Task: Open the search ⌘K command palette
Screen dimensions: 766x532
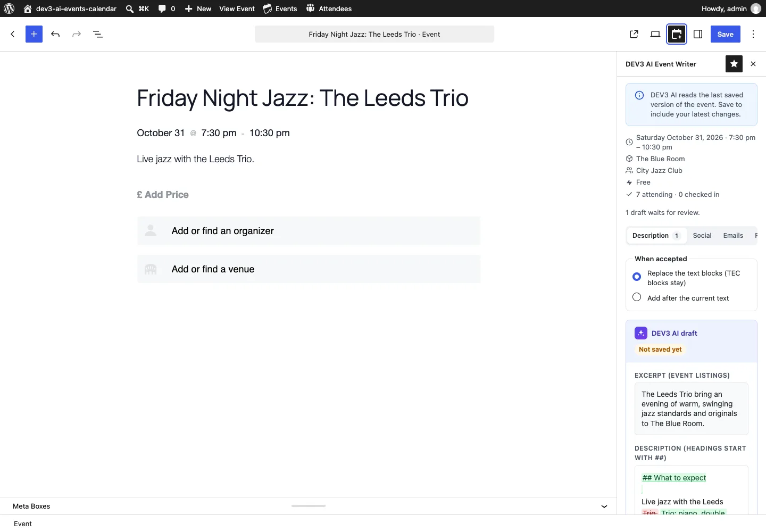Action: coord(137,9)
